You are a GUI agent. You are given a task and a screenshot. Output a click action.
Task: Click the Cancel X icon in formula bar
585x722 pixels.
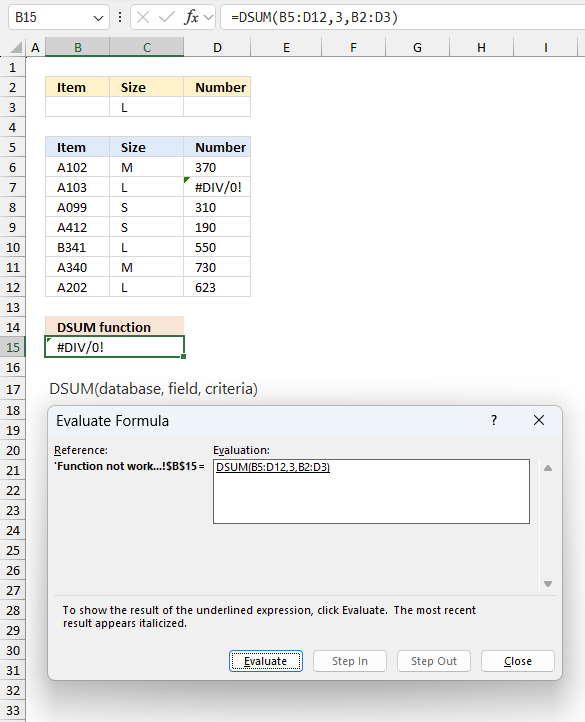143,17
